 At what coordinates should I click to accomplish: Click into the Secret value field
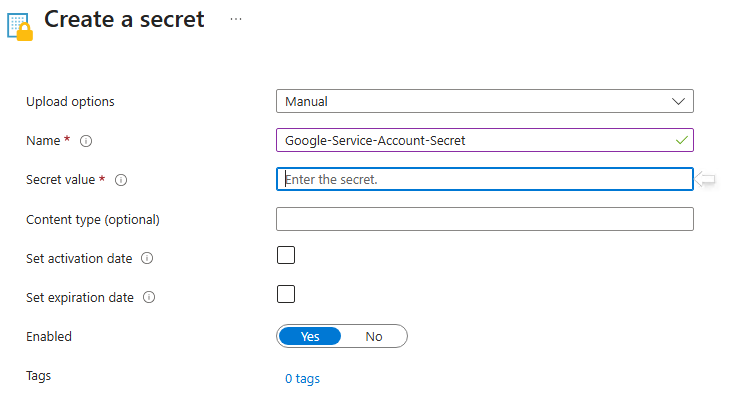click(x=484, y=180)
